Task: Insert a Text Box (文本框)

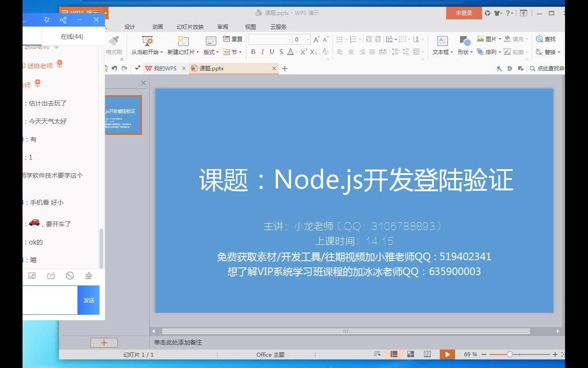Action: point(443,46)
